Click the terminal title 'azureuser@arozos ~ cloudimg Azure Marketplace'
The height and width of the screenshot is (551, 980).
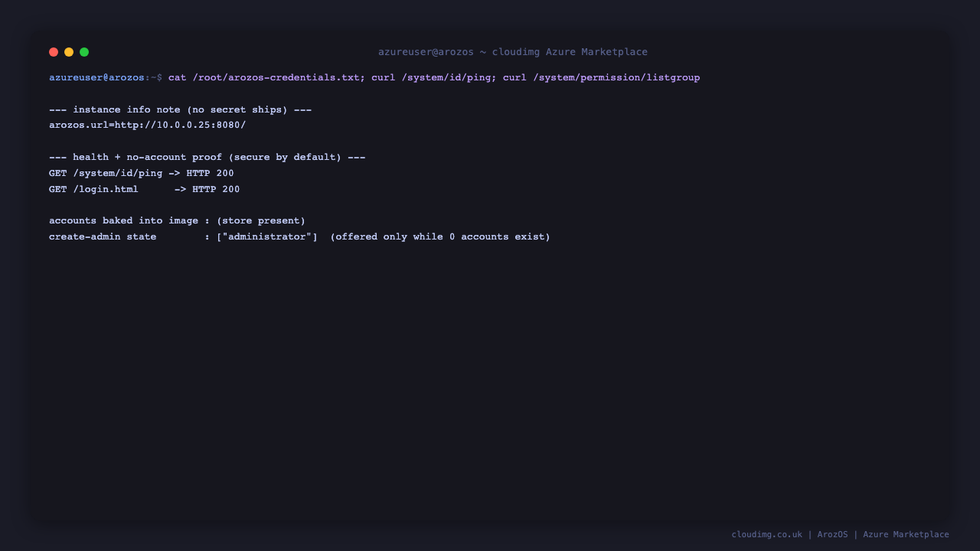[x=513, y=52]
